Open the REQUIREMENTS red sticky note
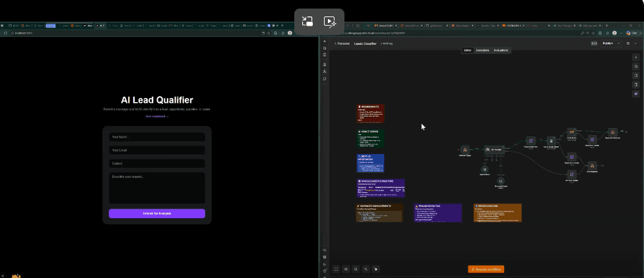The height and width of the screenshot is (278, 644). click(370, 113)
